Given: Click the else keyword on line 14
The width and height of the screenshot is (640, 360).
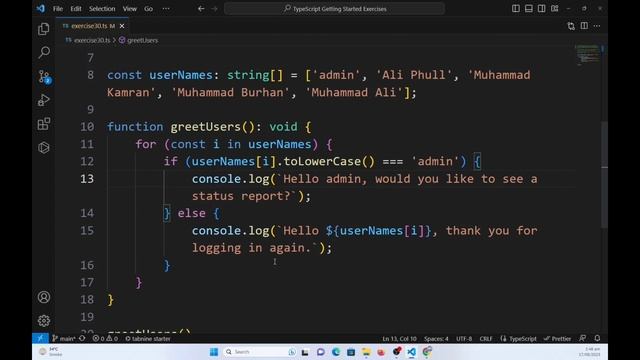Looking at the screenshot, I should pos(191,213).
